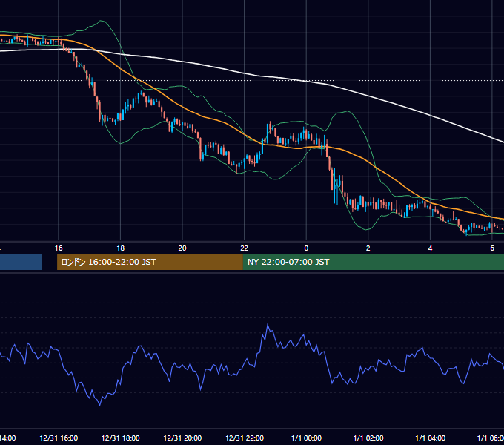Click the NY 22:00-07:00 JST session bar
Viewport: 504px width, 445px height.
click(x=373, y=262)
